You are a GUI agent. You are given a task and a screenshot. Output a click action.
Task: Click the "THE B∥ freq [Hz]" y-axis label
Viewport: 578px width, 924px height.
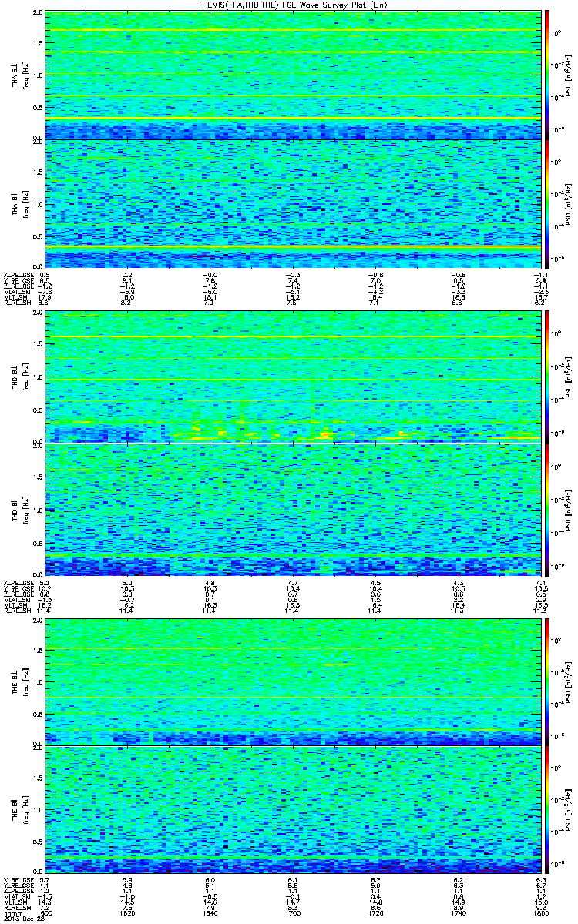point(20,809)
